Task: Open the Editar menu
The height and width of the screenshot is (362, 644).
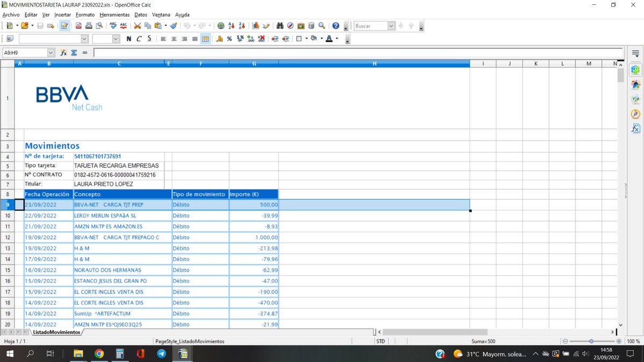Action: coord(31,15)
